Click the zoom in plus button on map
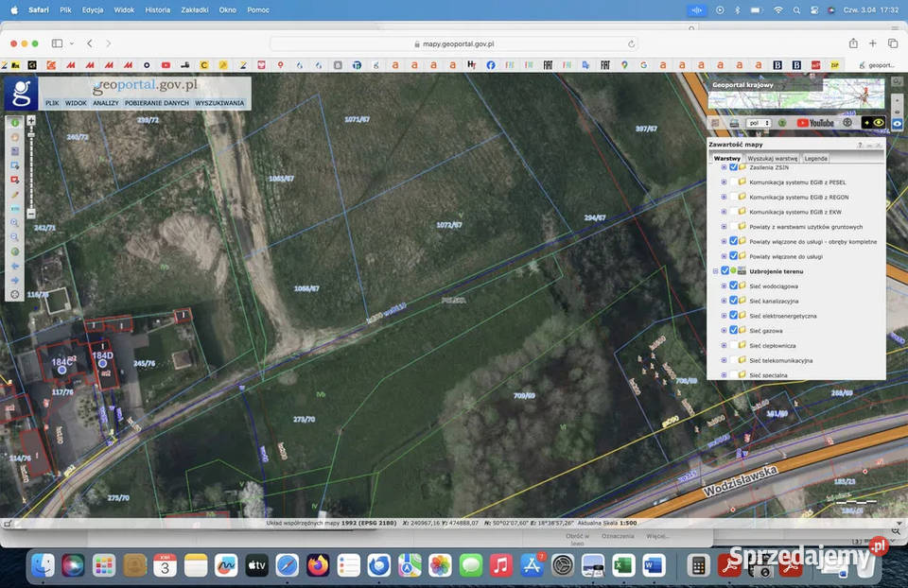Viewport: 908px width, 588px height. [31, 121]
